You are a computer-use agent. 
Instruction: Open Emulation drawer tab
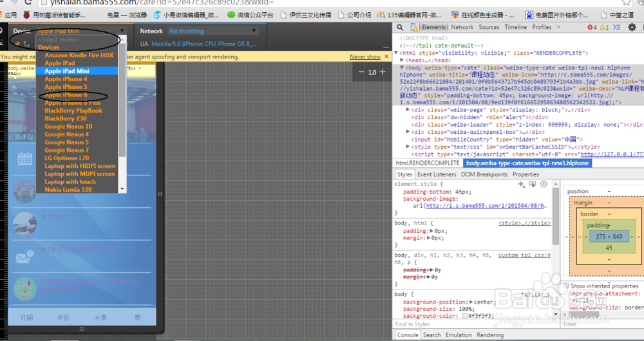pyautogui.click(x=459, y=335)
